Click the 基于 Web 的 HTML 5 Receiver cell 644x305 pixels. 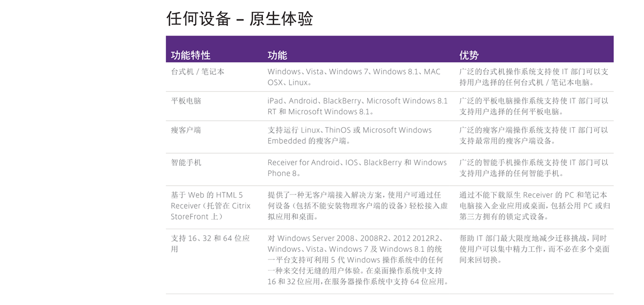pyautogui.click(x=210, y=206)
